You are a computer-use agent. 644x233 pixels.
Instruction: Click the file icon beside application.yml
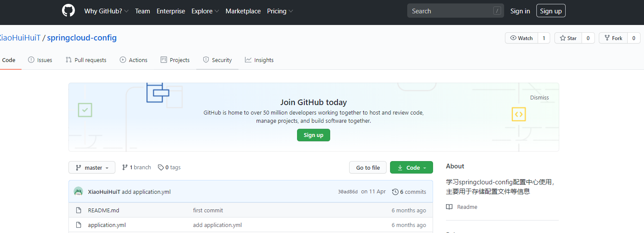click(78, 225)
